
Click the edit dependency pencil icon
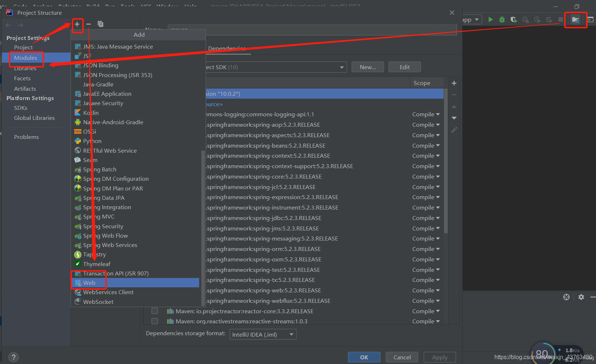point(454,130)
